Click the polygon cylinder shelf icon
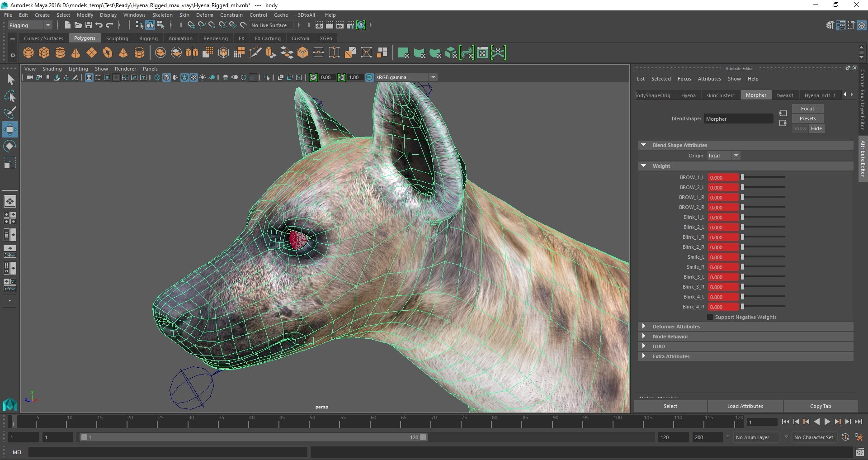Viewport: 868px width, 460px height. click(60, 53)
